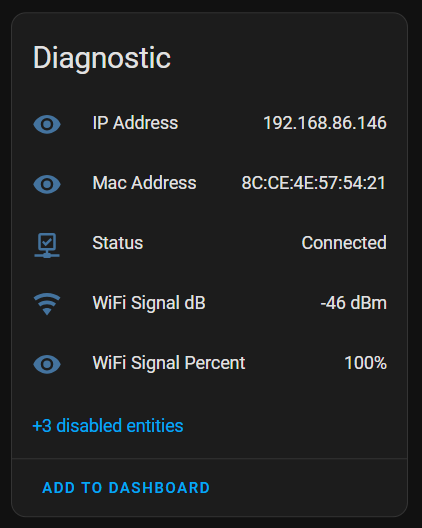Click the eye icon beside WiFi Signal Percent
422x528 pixels.
pos(47,364)
